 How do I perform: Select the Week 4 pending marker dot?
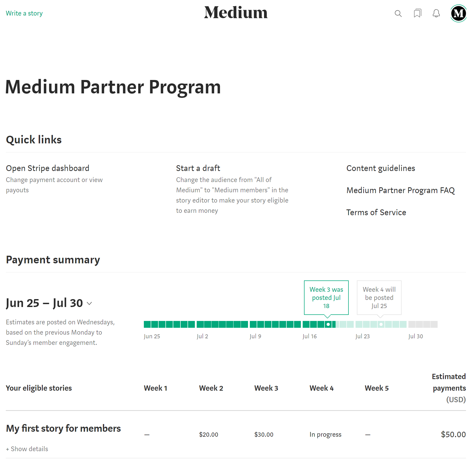[381, 324]
